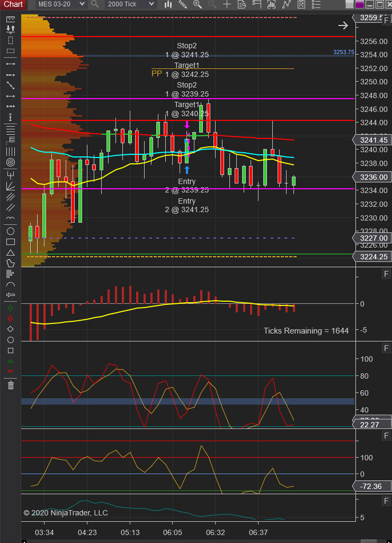The width and height of the screenshot is (392, 543).
Task: Select the Triangle shape tool
Action: pos(11,252)
